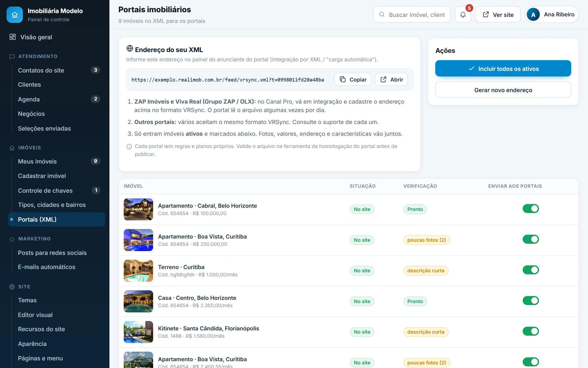The height and width of the screenshot is (368, 588).
Task: Go to Agenda in the sidebar
Action: 57,99
